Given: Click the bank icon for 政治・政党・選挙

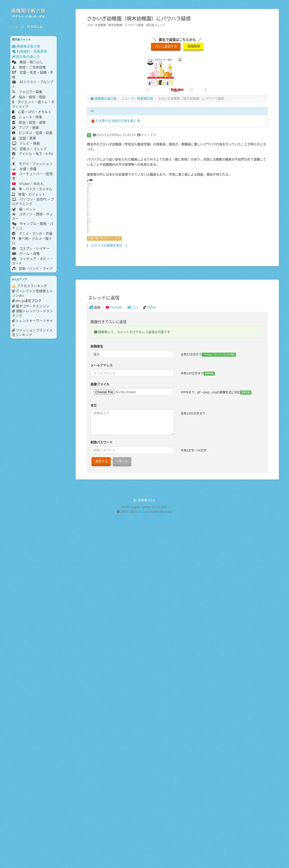Looking at the screenshot, I should click(x=14, y=123).
